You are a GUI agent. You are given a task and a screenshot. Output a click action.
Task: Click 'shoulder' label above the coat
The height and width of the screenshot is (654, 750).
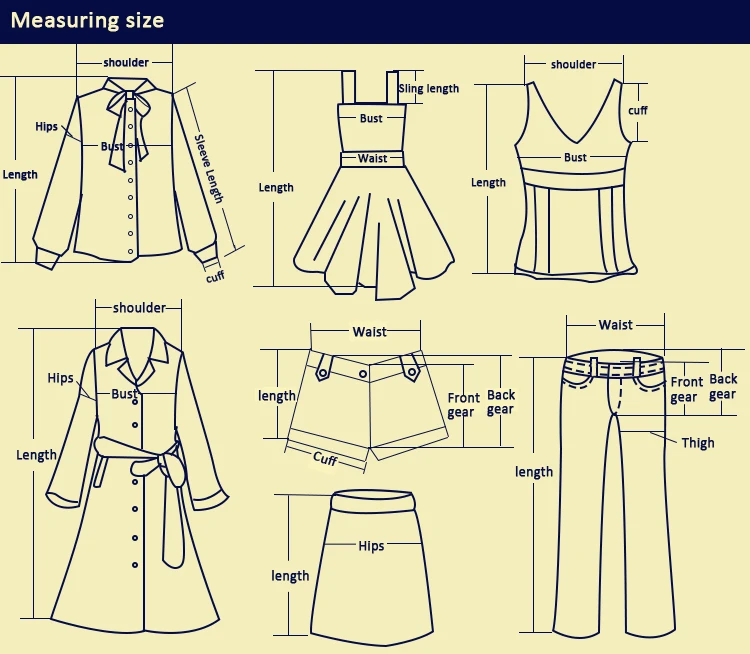coord(139,308)
